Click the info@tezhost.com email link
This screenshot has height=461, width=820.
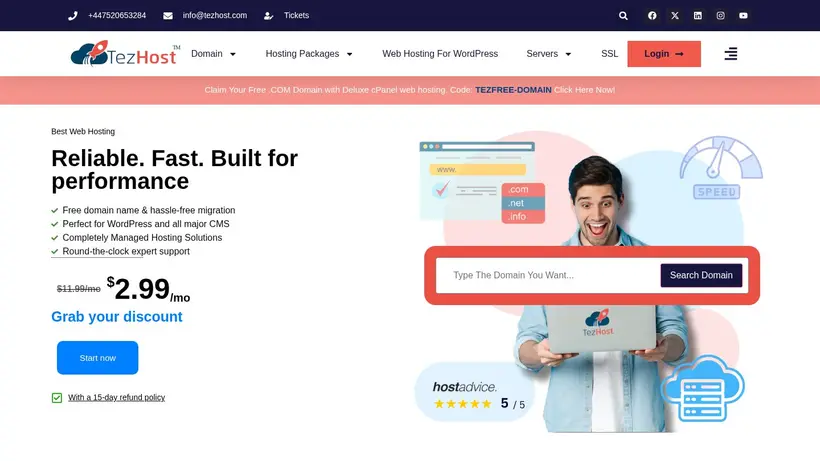pyautogui.click(x=214, y=16)
